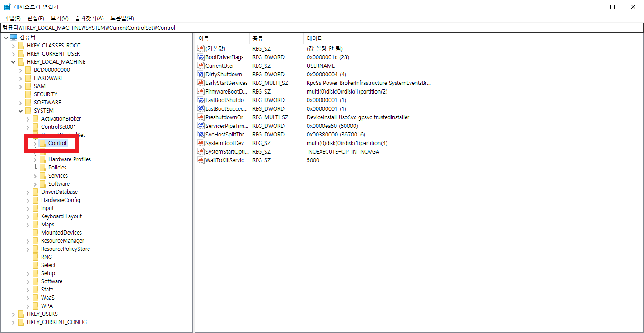
Task: Click the LastBootShutdo... DWORD value icon
Action: 201,100
